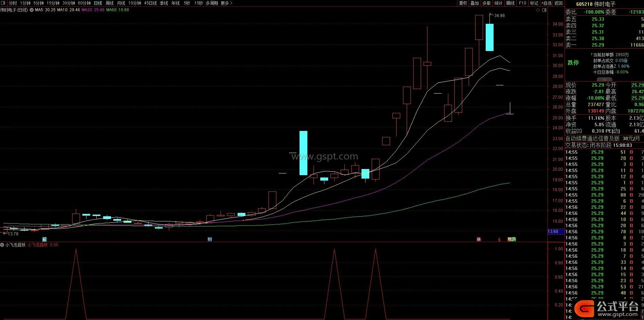Viewport: 644px width, 320px height.
Task: Click stock title 605218 伟时电子
Action: point(596,4)
